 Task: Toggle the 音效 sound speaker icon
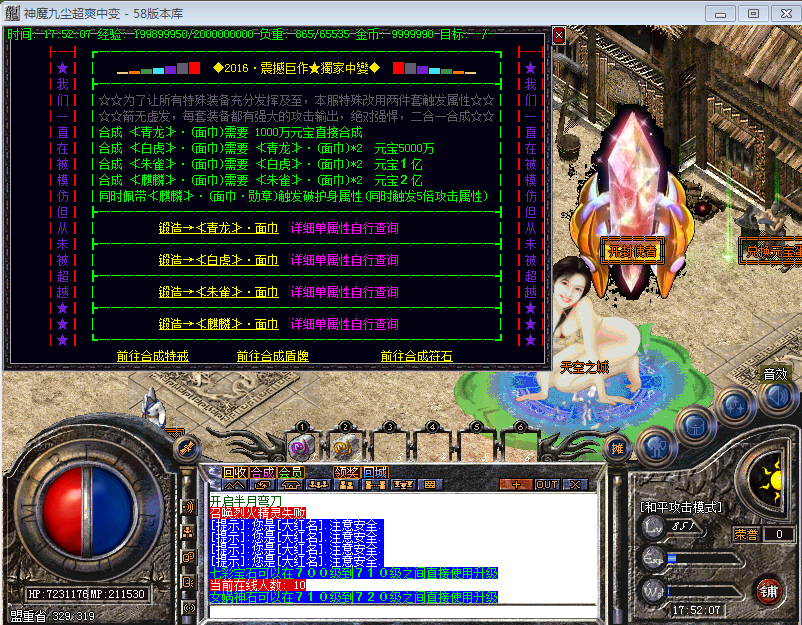pyautogui.click(x=777, y=396)
